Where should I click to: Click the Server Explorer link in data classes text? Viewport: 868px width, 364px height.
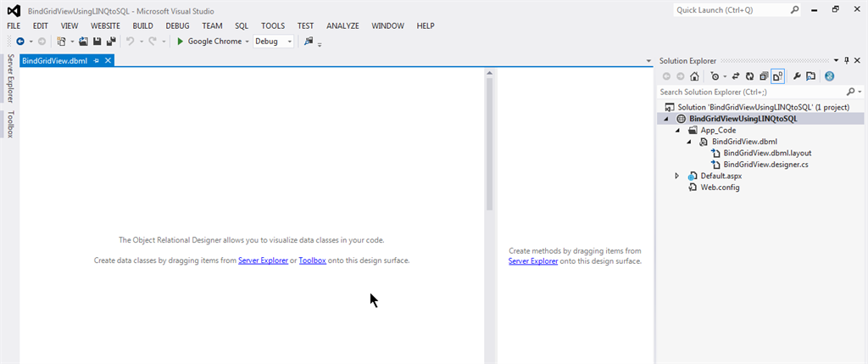(x=263, y=260)
